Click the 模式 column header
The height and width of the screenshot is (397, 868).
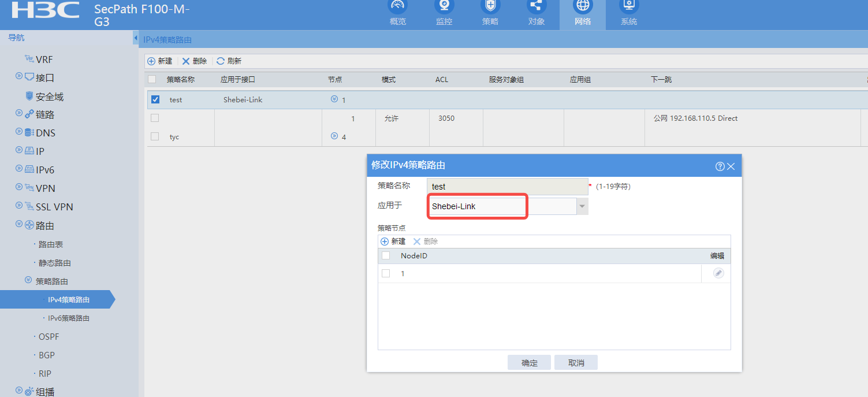[389, 80]
